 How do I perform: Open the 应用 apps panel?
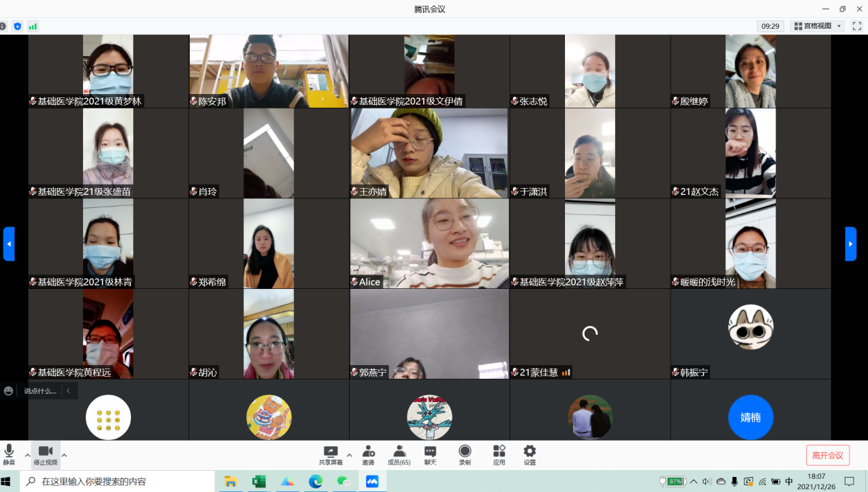coord(499,455)
